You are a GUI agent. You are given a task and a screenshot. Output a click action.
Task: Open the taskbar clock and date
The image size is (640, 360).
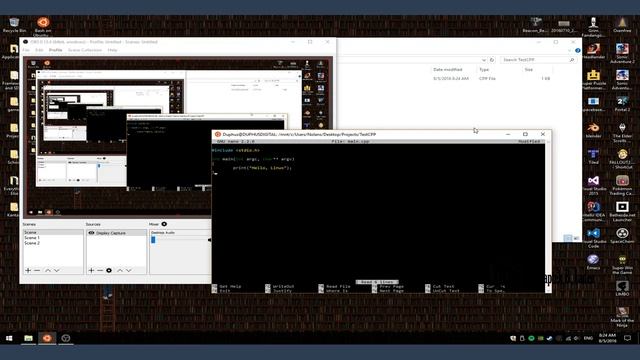point(607,338)
